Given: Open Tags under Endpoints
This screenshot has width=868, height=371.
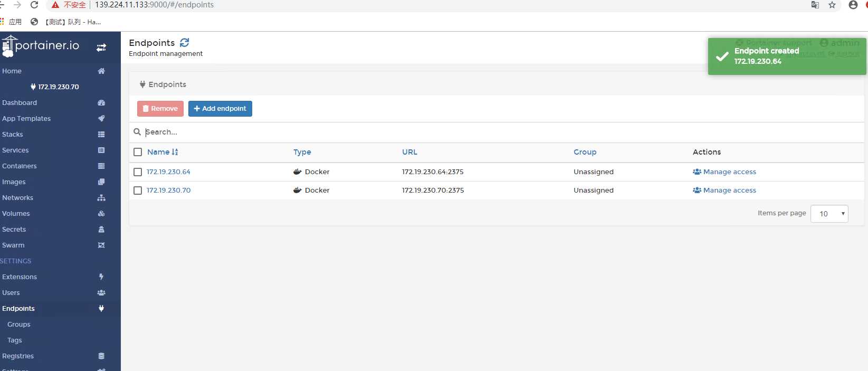Looking at the screenshot, I should click(x=15, y=340).
